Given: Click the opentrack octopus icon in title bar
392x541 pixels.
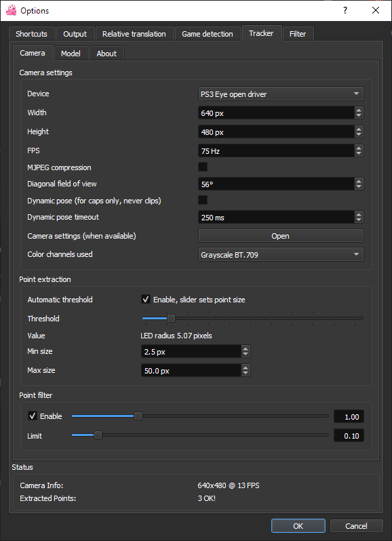Looking at the screenshot, I should (x=11, y=10).
